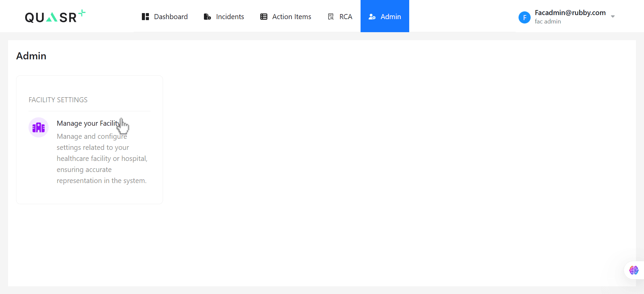Screen dimensions: 644x294
Task: Click the blue F user avatar
Action: coord(525,17)
